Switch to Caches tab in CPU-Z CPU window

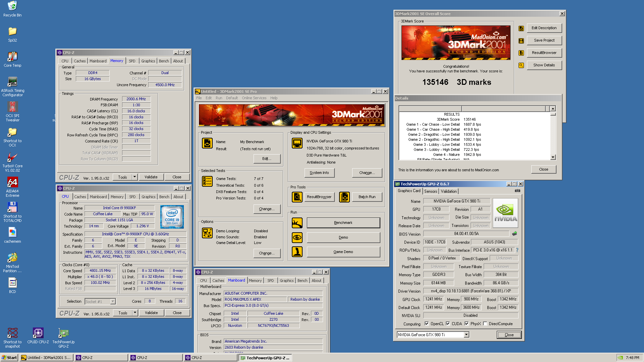(x=80, y=197)
